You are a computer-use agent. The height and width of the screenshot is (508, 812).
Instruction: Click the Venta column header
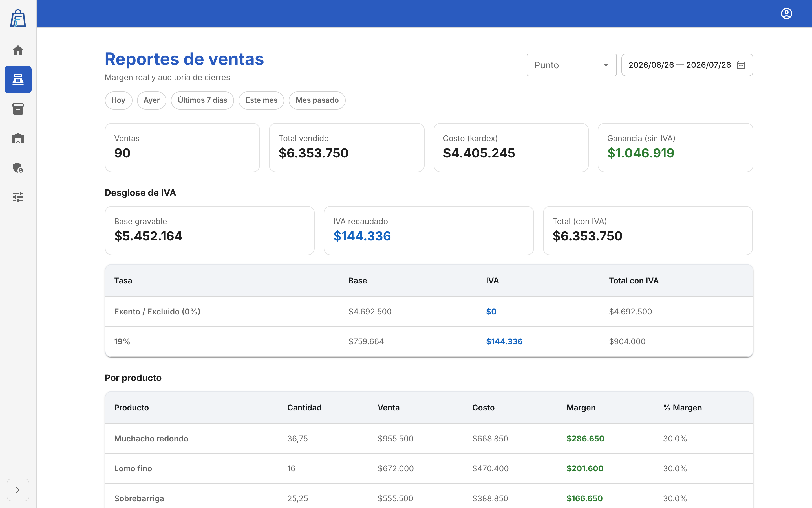pos(389,408)
